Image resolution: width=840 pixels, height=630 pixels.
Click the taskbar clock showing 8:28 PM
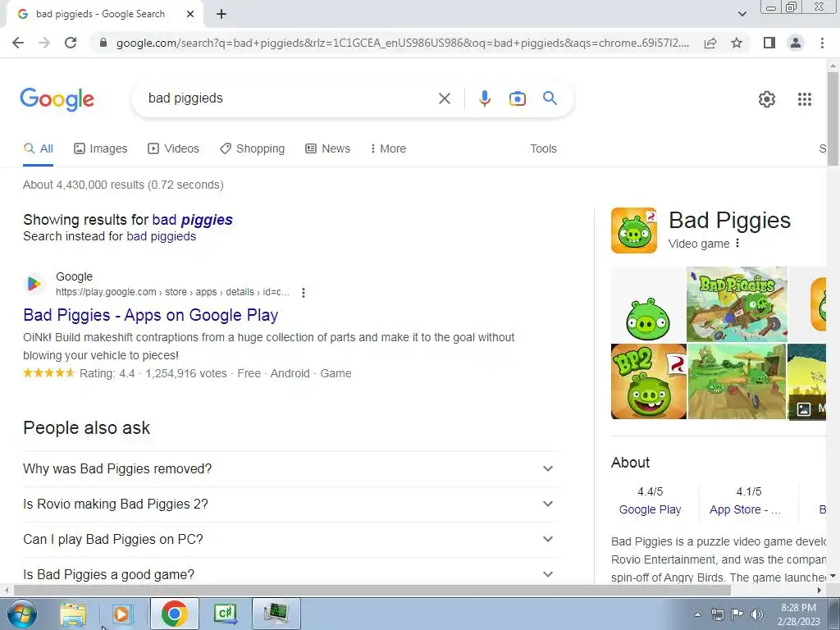click(798, 614)
